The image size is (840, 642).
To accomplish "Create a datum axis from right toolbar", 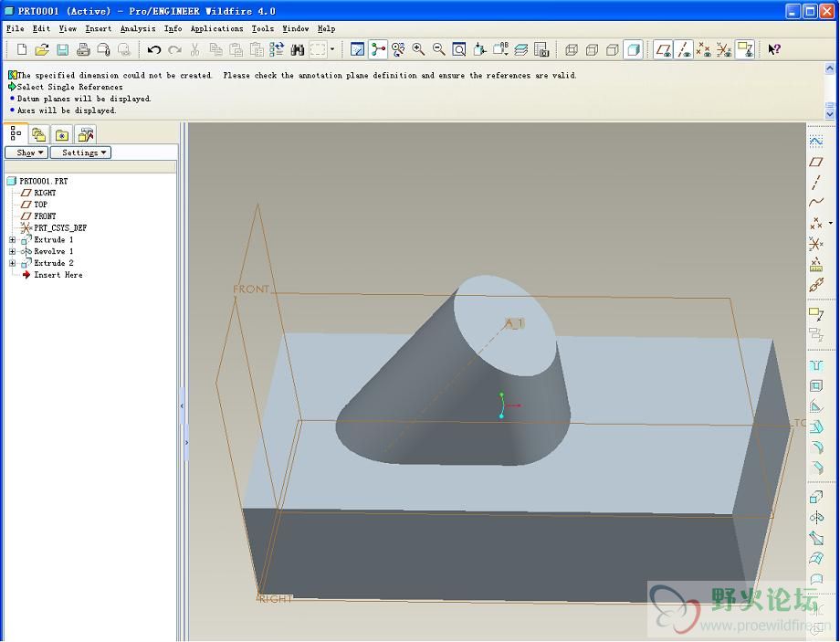I will [x=816, y=183].
